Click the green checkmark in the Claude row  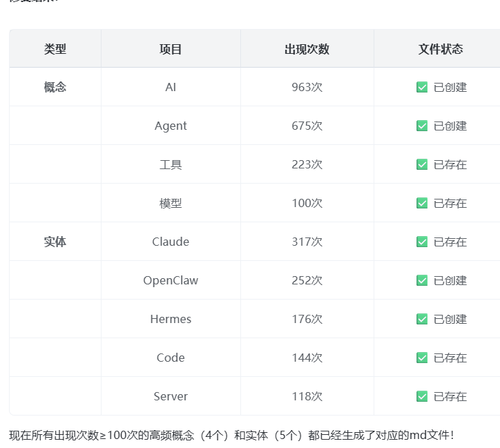(422, 242)
